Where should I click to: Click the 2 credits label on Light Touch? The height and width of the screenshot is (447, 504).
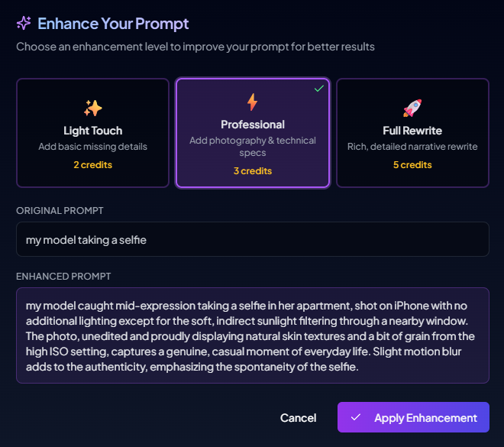pyautogui.click(x=92, y=165)
